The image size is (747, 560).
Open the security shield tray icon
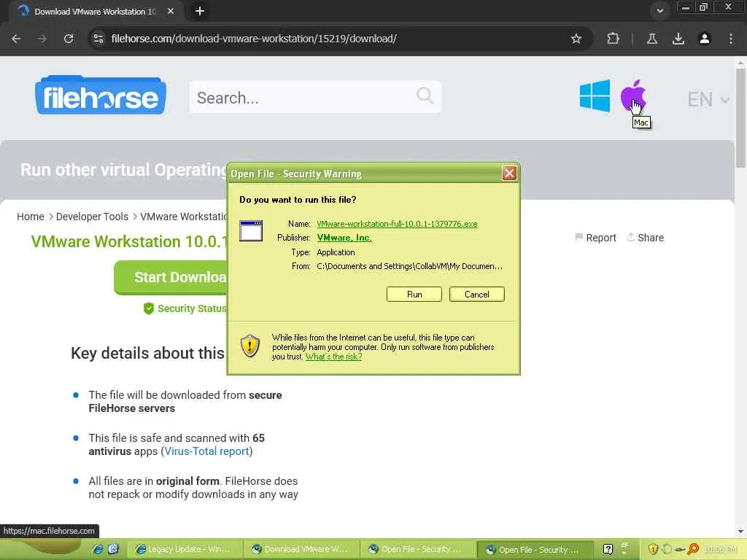pos(653,549)
